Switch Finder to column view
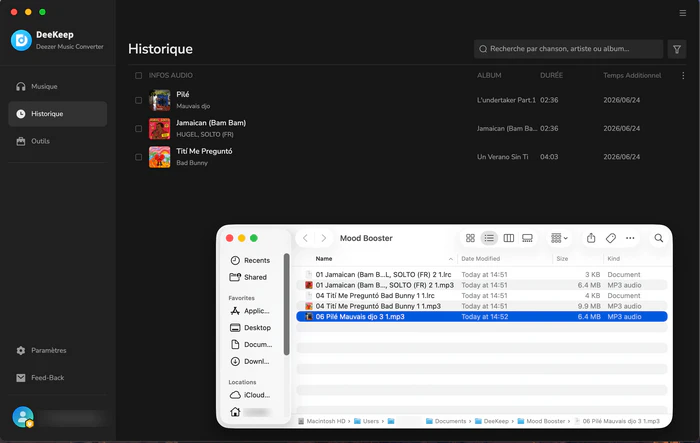 (508, 238)
